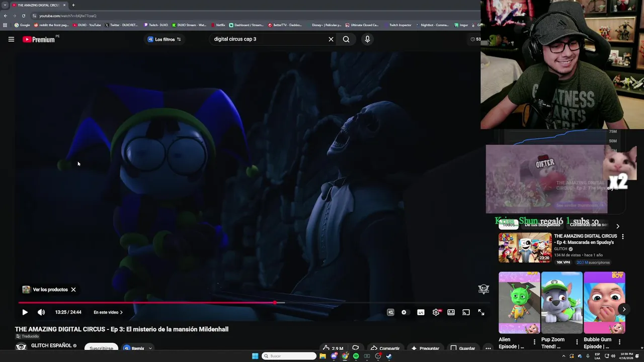Cast video to a TV device

point(466,312)
